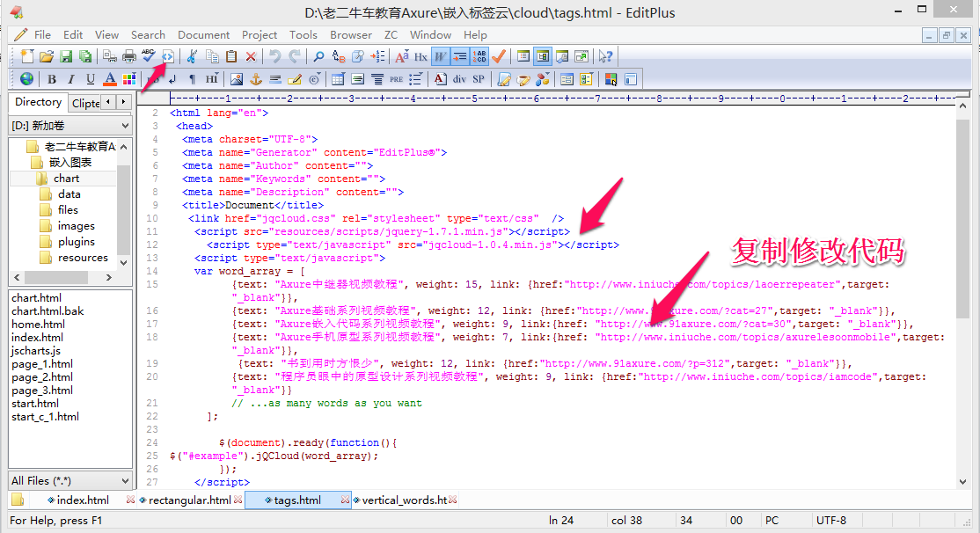Undo the last edit
The image size is (980, 533).
point(275,56)
